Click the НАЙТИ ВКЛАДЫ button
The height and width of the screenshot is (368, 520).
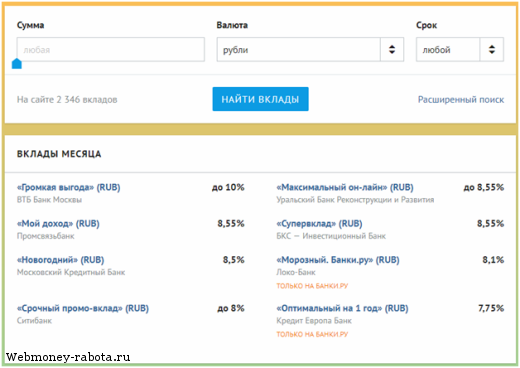click(x=260, y=99)
